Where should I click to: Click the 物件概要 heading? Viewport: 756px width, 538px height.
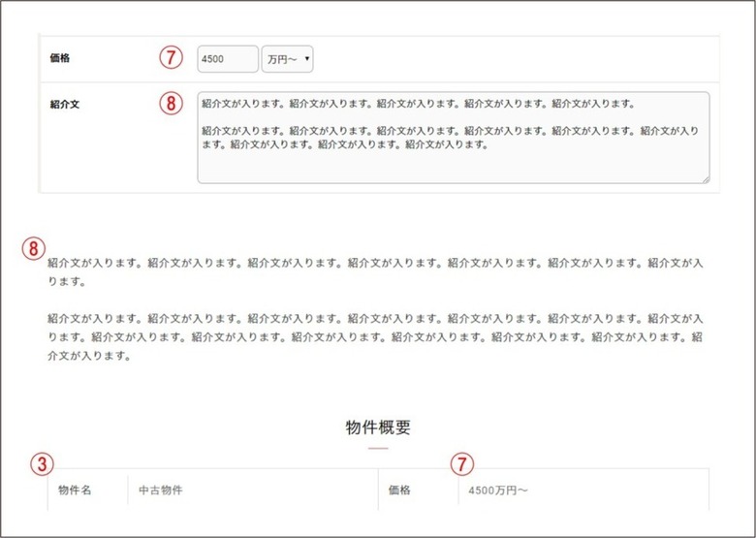click(x=378, y=427)
